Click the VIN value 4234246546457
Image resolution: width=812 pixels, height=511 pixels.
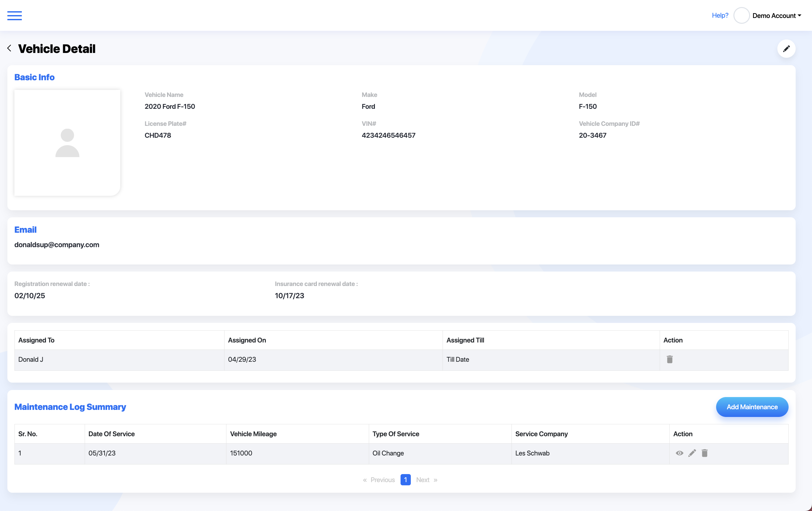coord(388,135)
